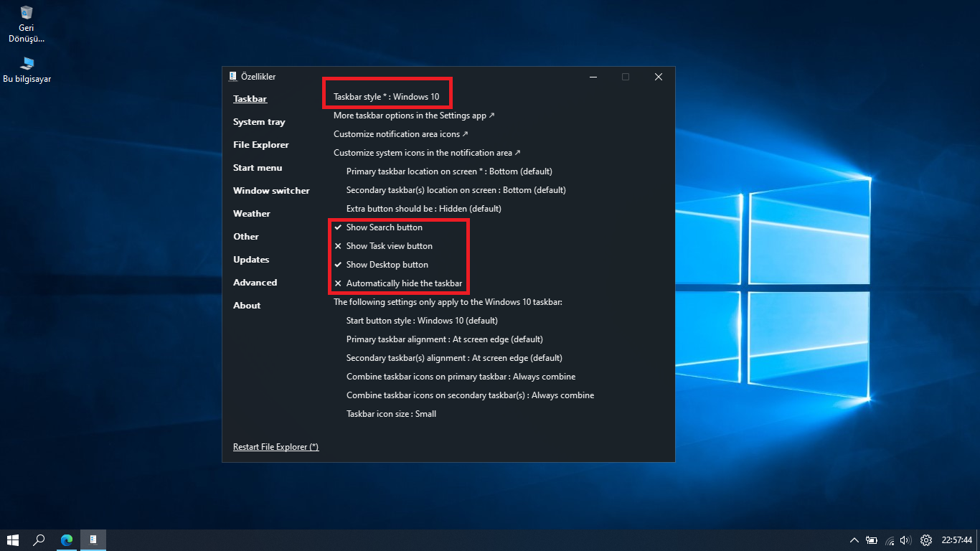Open the Advanced section
Screen dimensions: 980x551
coord(255,283)
